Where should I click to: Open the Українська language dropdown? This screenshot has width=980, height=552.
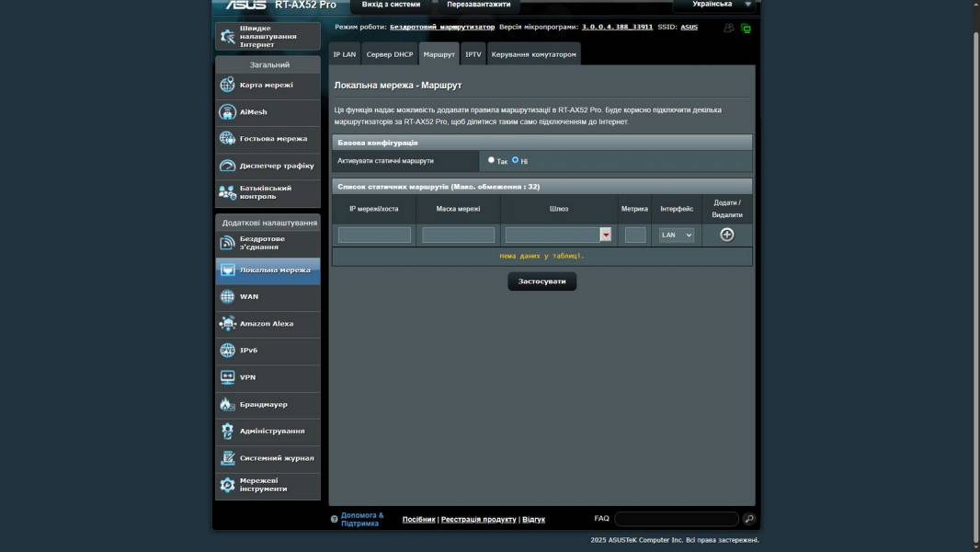pos(717,5)
